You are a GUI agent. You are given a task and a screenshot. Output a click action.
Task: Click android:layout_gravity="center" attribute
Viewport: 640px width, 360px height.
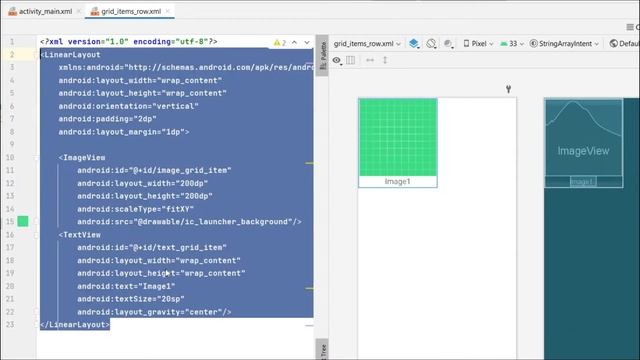(154, 312)
